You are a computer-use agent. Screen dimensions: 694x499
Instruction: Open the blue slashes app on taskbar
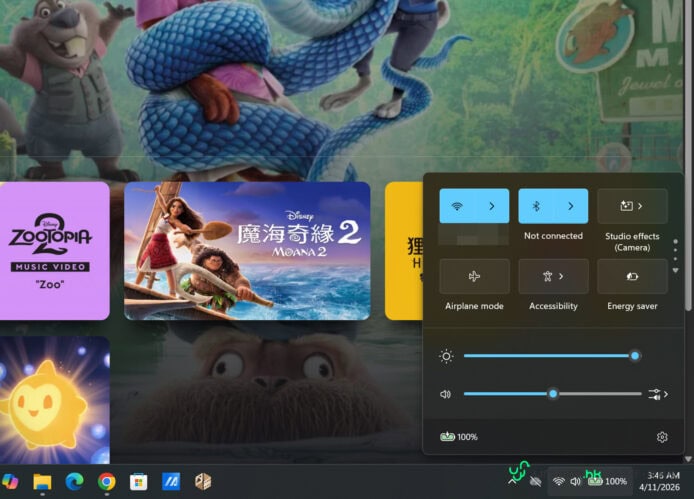[x=171, y=481]
